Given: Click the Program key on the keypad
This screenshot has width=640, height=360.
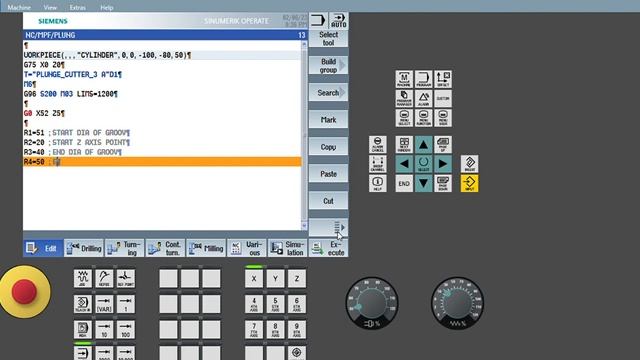Looking at the screenshot, I should [423, 79].
